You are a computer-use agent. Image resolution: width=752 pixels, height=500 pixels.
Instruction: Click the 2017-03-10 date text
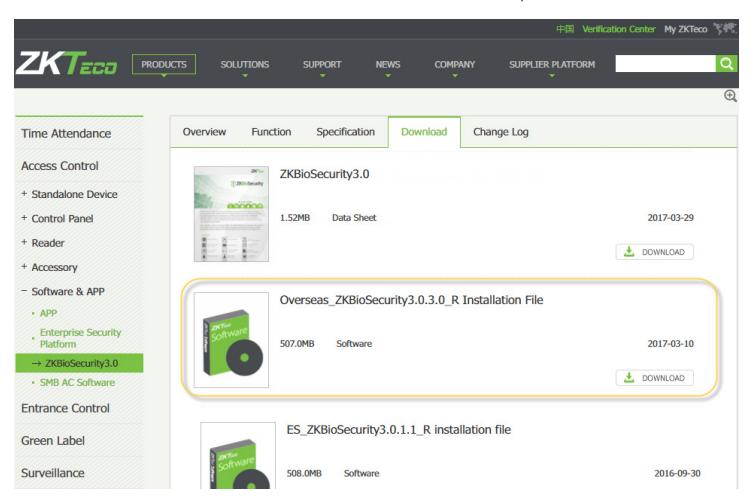click(x=670, y=344)
